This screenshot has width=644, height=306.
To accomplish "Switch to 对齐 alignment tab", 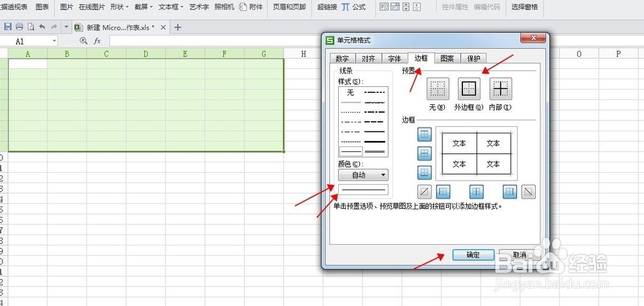I will [368, 59].
